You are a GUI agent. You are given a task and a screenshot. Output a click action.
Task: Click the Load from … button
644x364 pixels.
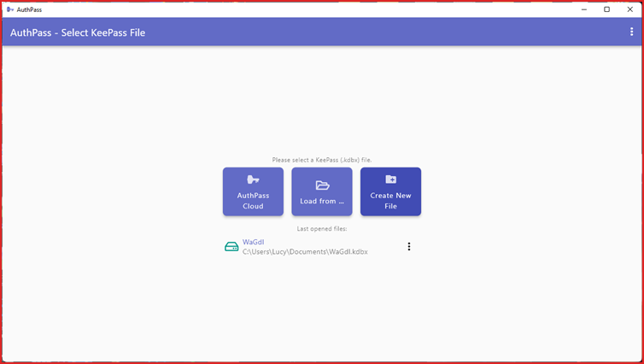(322, 191)
